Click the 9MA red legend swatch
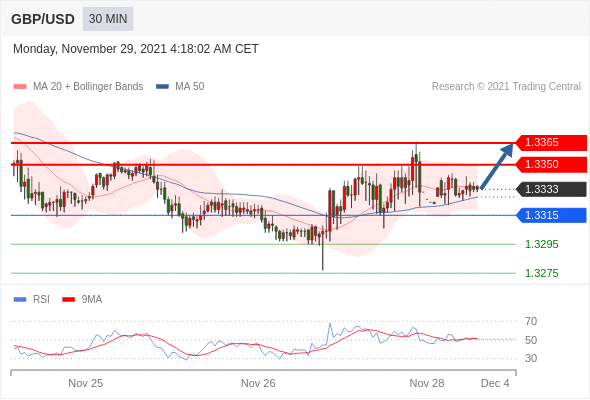Image resolution: width=590 pixels, height=400 pixels. (68, 300)
